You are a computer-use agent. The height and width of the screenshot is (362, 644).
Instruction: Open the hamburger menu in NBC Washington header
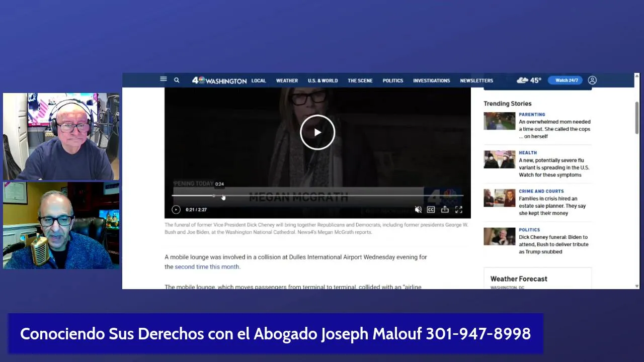(x=163, y=79)
